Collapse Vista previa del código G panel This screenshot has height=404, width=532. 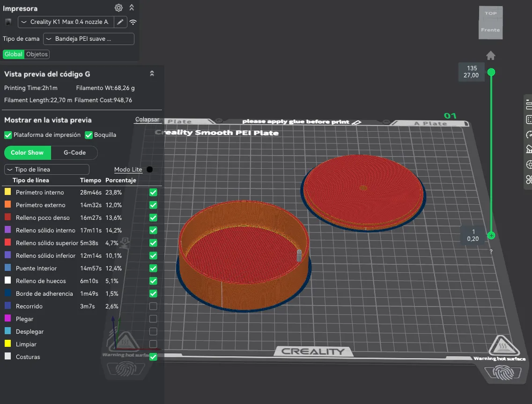coord(152,73)
